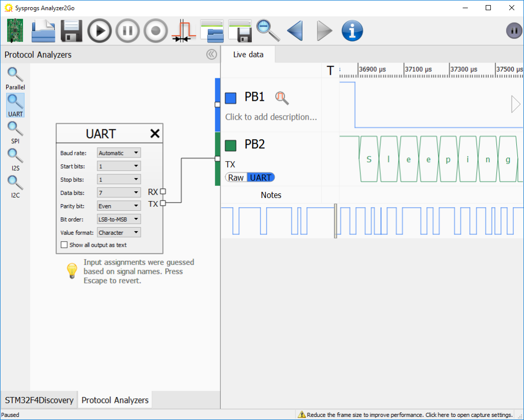
Task: Enable Show all output as text
Action: click(x=64, y=245)
